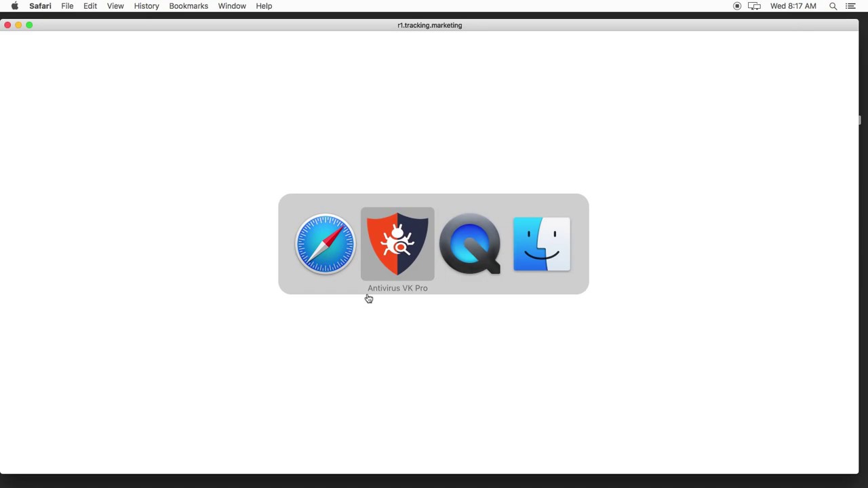
Task: Select Safari compass icon in app switcher
Action: (x=325, y=244)
